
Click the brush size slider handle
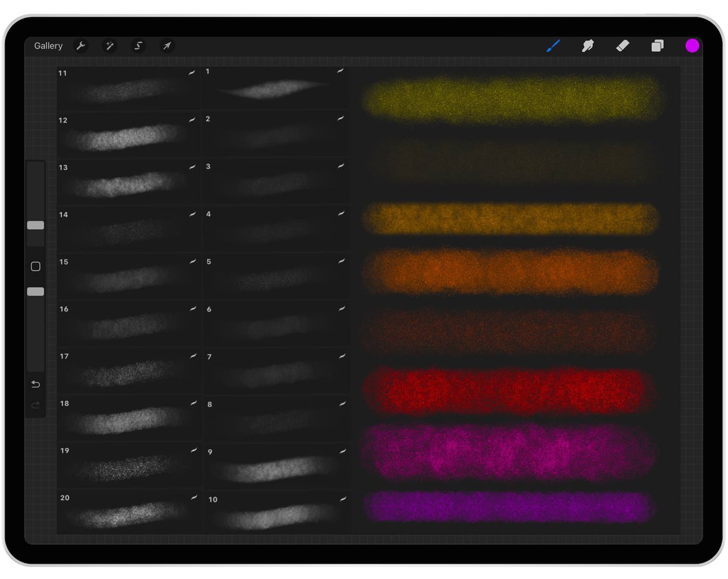point(36,225)
